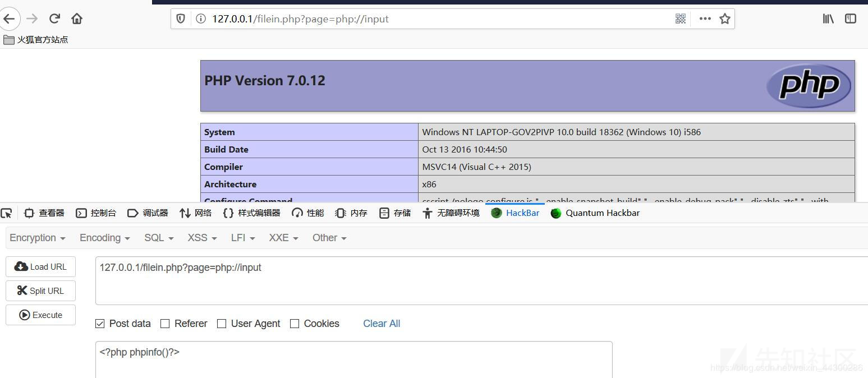Open the 无障碍环境 accessibility tab

[x=451, y=213]
